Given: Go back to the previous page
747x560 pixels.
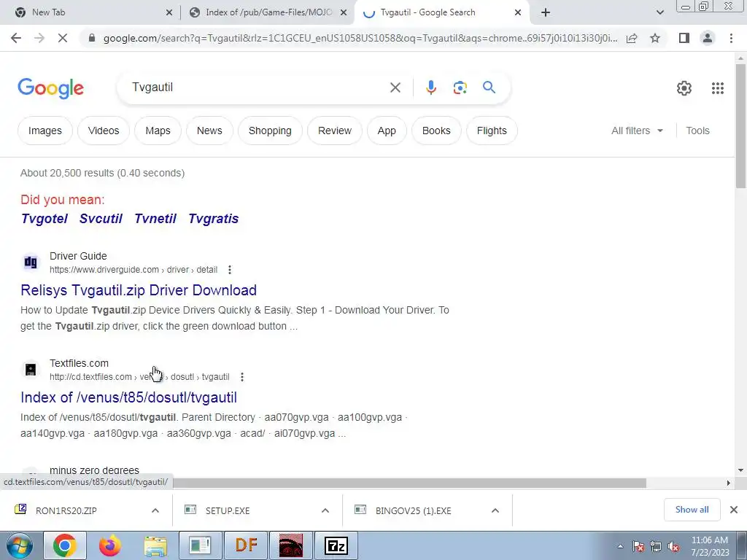Looking at the screenshot, I should (x=16, y=38).
